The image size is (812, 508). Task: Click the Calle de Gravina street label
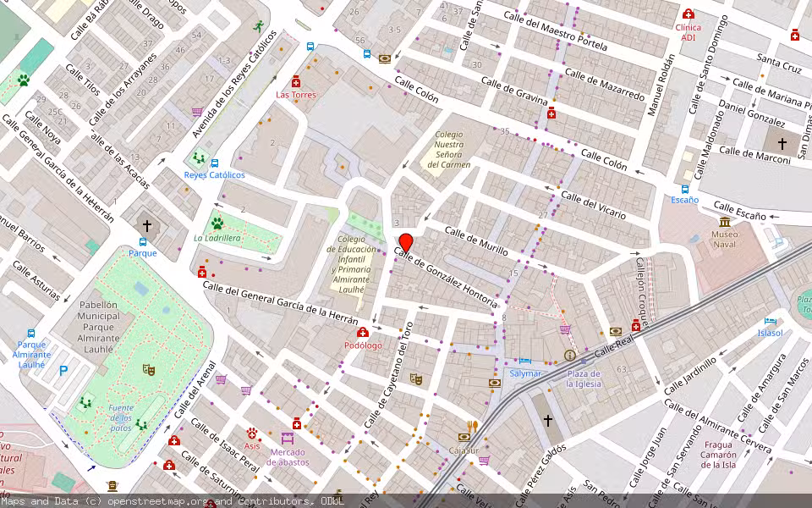pos(514,91)
